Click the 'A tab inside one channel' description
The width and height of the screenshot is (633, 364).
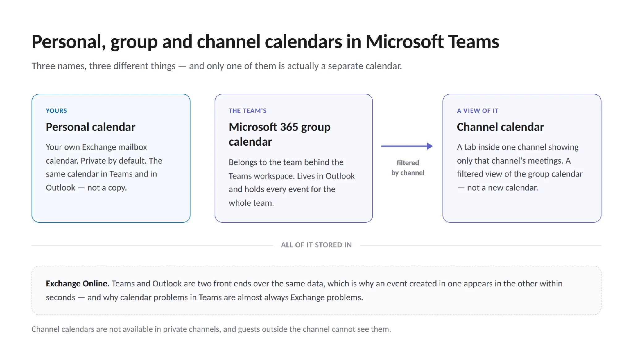(x=520, y=167)
